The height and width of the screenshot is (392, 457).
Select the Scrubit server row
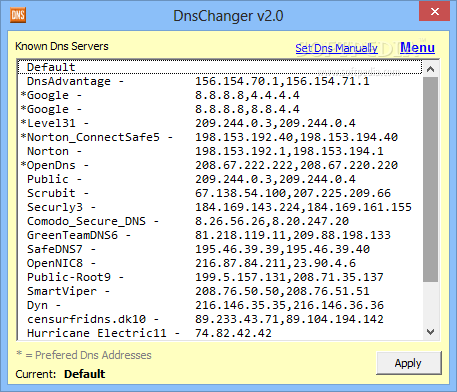click(220, 193)
